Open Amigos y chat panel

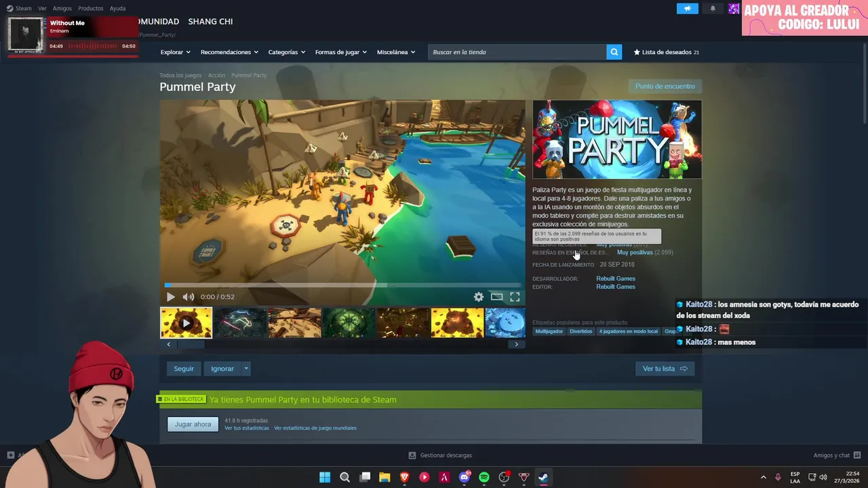click(837, 455)
